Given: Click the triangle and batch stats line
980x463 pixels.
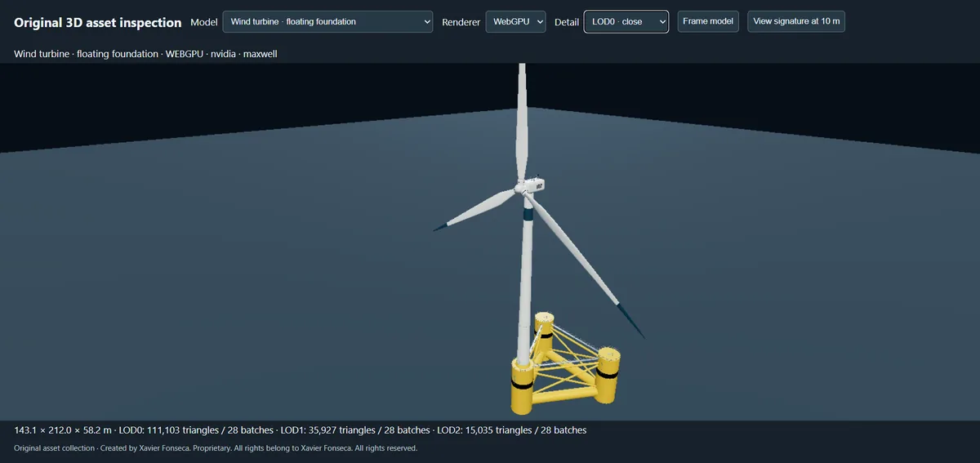Looking at the screenshot, I should (x=300, y=430).
